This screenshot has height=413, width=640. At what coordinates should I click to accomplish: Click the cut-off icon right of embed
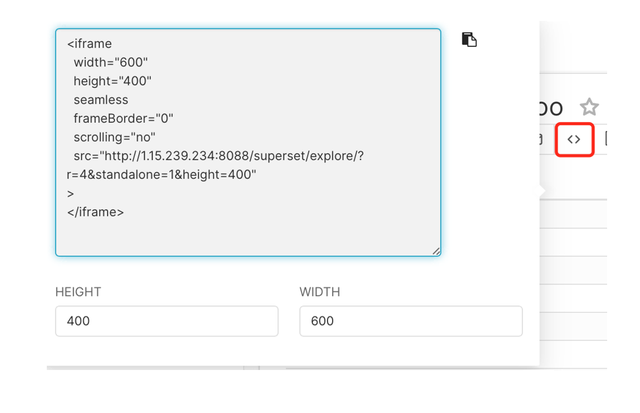point(606,139)
